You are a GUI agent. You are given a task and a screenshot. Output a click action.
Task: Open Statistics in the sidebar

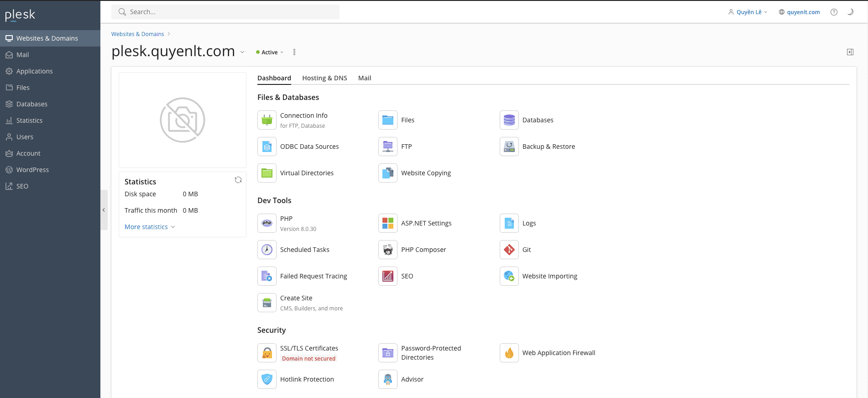pos(50,120)
